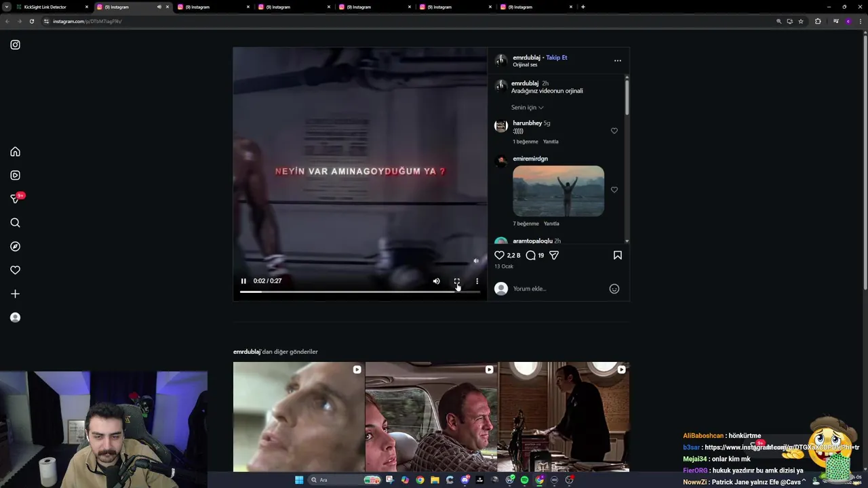Click the address bar URL

[x=87, y=21]
